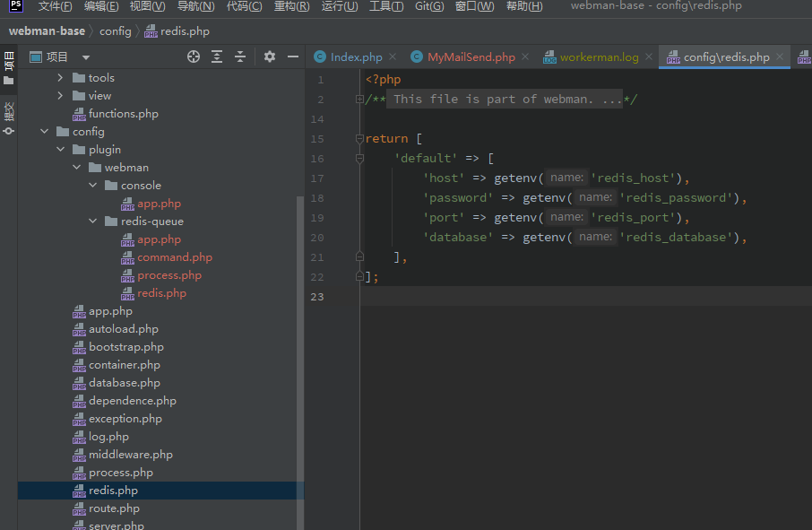Select app.php under console folder
Viewport: 812px width, 530px height.
pyautogui.click(x=159, y=203)
